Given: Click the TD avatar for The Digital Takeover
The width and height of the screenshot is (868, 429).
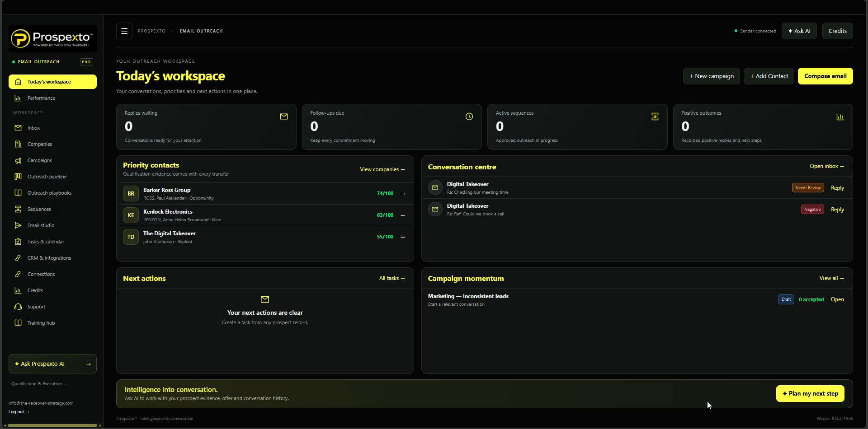Looking at the screenshot, I should (x=131, y=237).
